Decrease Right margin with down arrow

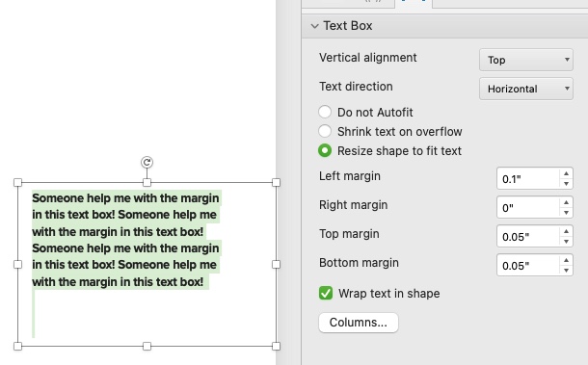tap(566, 213)
